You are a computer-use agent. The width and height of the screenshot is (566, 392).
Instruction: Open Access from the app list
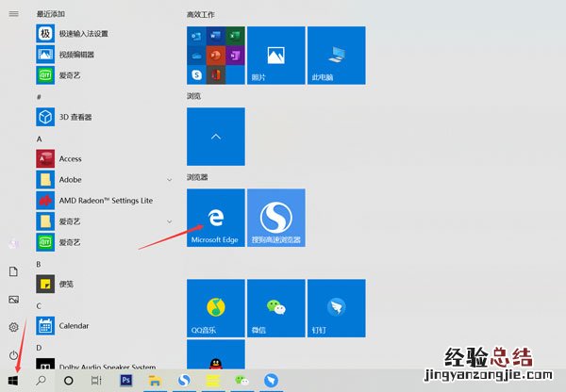(70, 158)
